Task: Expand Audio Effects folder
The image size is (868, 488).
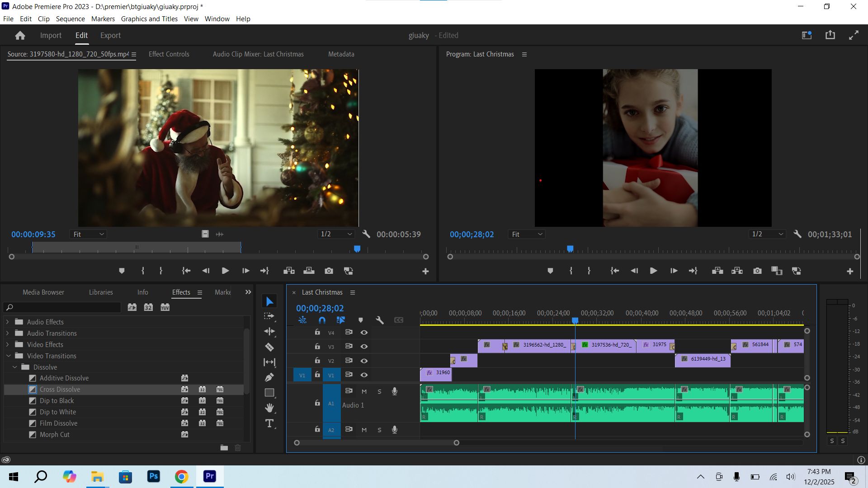Action: pyautogui.click(x=7, y=322)
